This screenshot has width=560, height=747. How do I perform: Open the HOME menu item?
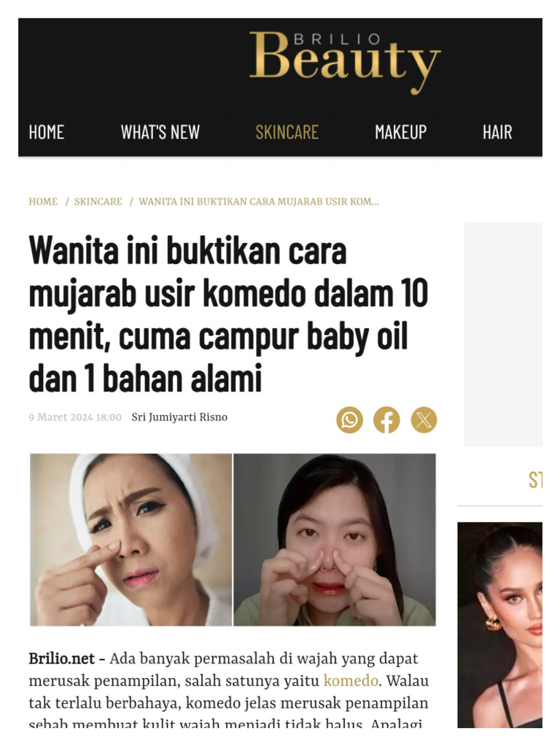(46, 132)
